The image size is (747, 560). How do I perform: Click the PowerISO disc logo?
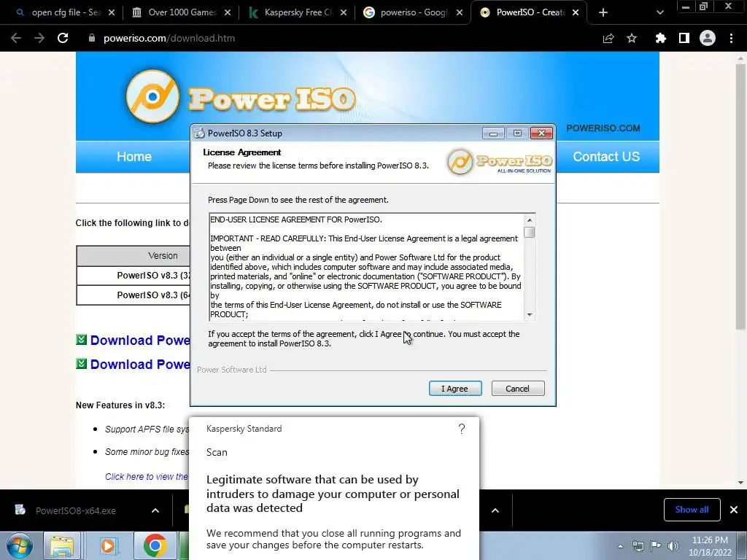point(152,96)
